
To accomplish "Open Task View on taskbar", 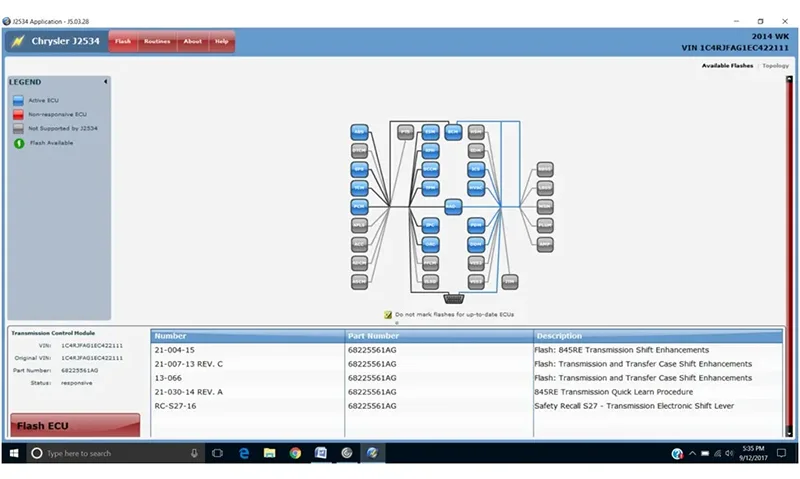I will tap(217, 453).
